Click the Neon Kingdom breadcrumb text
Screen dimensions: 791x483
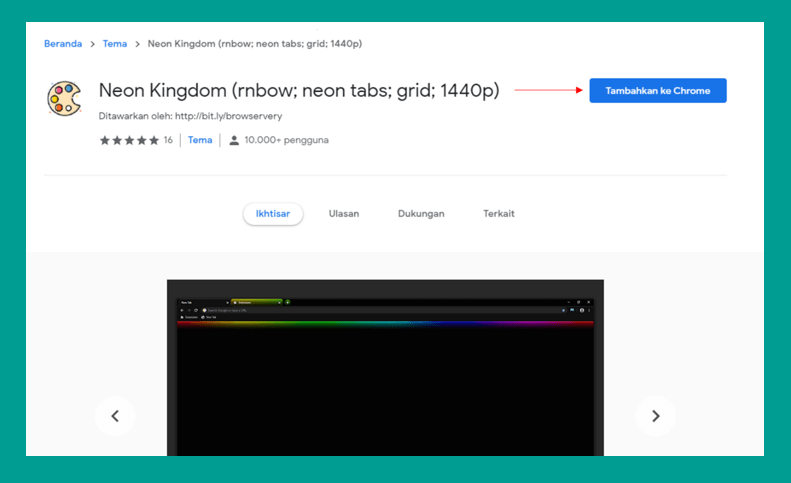coord(255,43)
